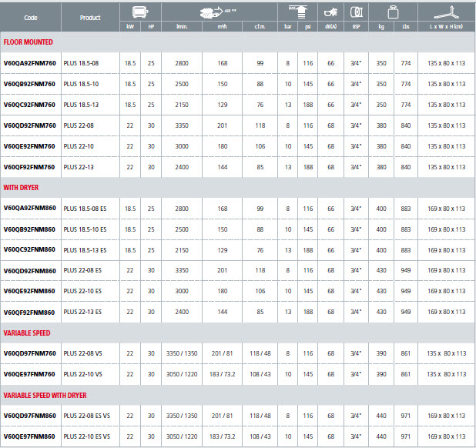Click the dimensions axes icon
The width and height of the screenshot is (476, 448).
[446, 12]
